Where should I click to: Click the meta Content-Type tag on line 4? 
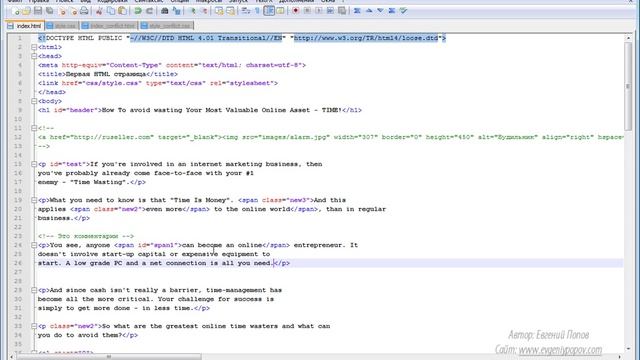tap(171, 65)
